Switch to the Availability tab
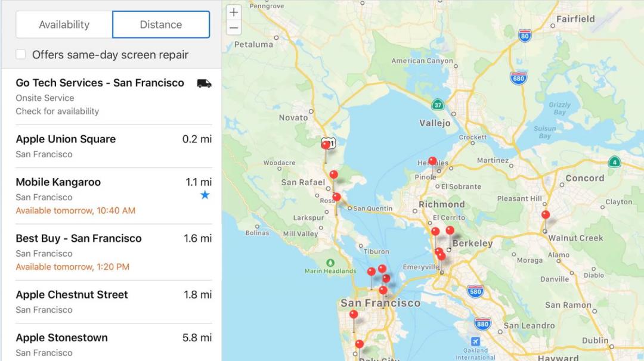644x361 pixels. pyautogui.click(x=64, y=24)
